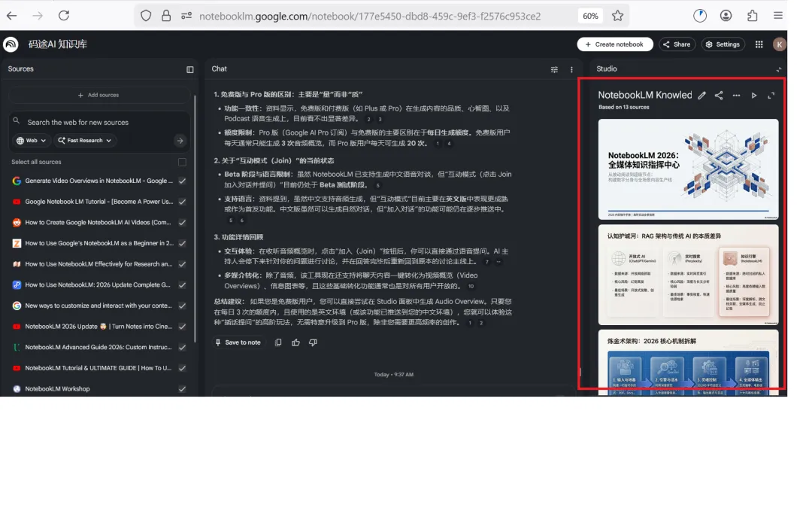Click thumbs down on the response
The width and height of the screenshot is (812, 508).
pyautogui.click(x=313, y=342)
